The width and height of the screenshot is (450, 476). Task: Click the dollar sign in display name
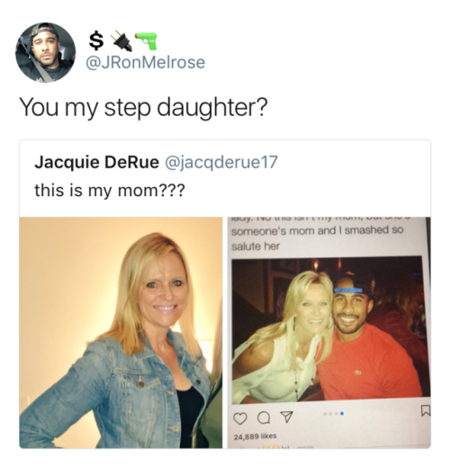point(95,41)
